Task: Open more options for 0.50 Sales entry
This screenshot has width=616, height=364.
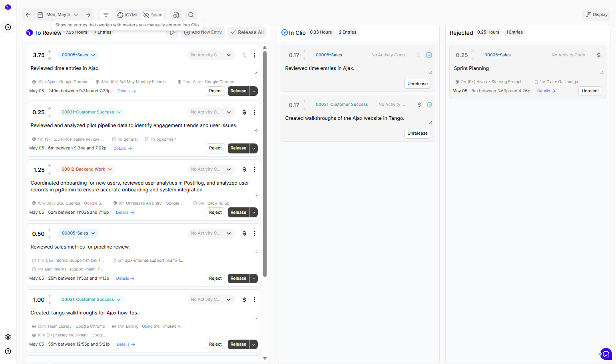Action: [255, 233]
